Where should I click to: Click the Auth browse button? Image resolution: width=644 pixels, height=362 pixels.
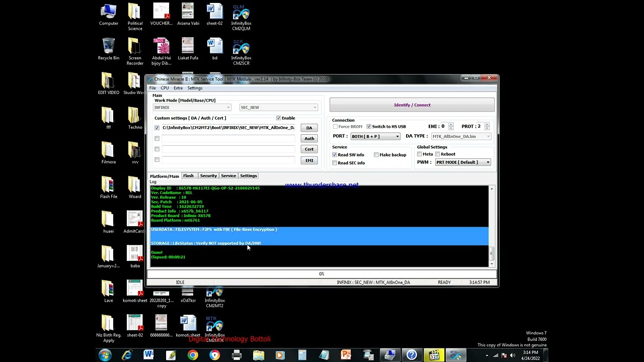(x=309, y=139)
